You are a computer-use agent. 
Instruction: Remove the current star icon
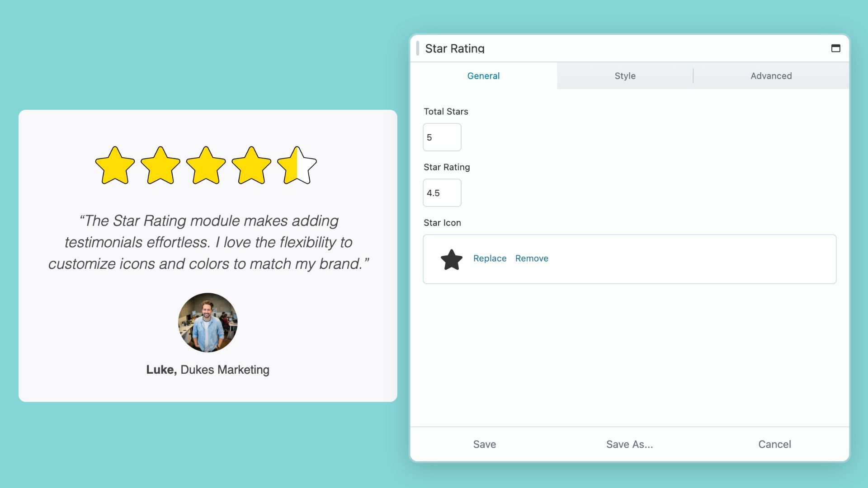pos(532,258)
